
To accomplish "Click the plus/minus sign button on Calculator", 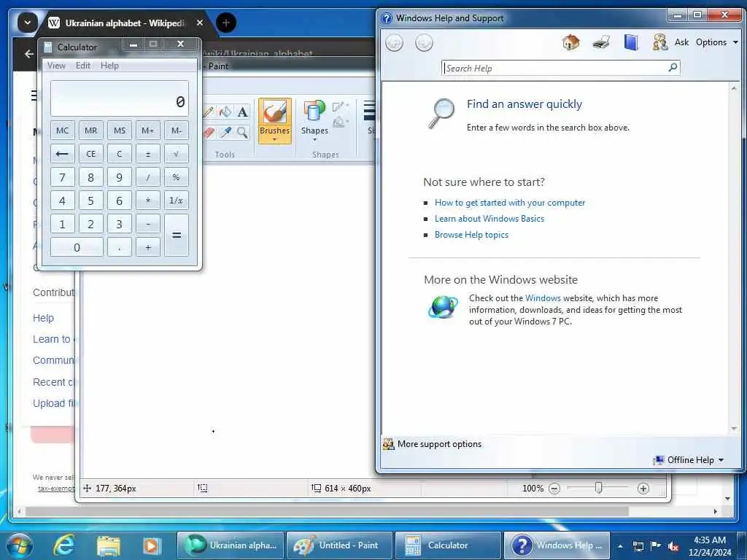I will [147, 154].
